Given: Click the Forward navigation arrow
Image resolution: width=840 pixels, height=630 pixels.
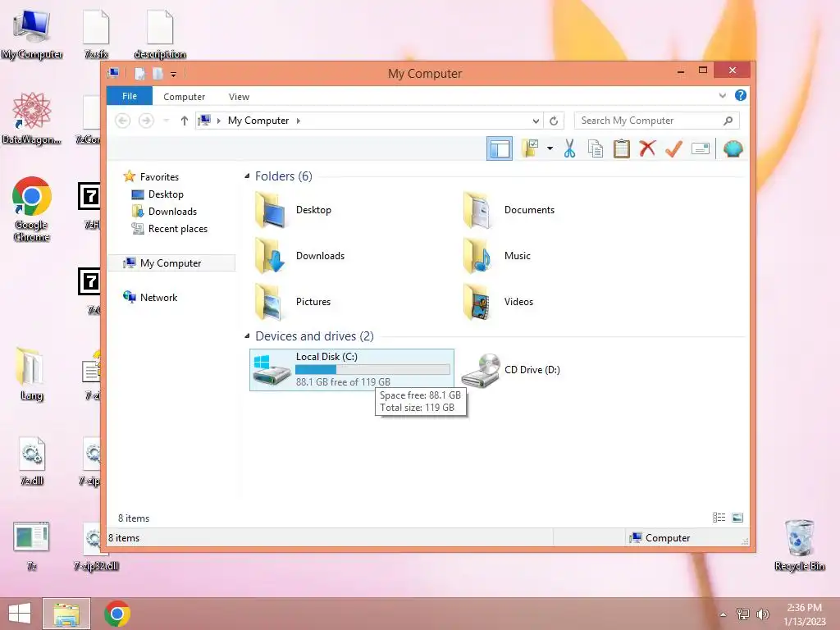Looking at the screenshot, I should click(x=146, y=121).
